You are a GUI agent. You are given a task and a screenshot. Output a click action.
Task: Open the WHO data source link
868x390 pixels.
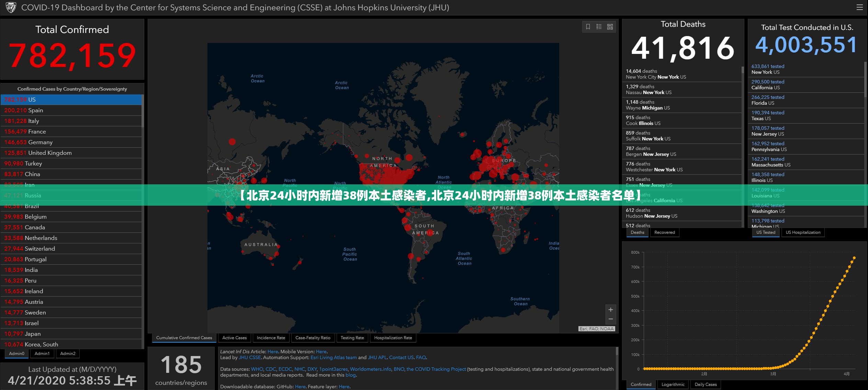[257, 369]
